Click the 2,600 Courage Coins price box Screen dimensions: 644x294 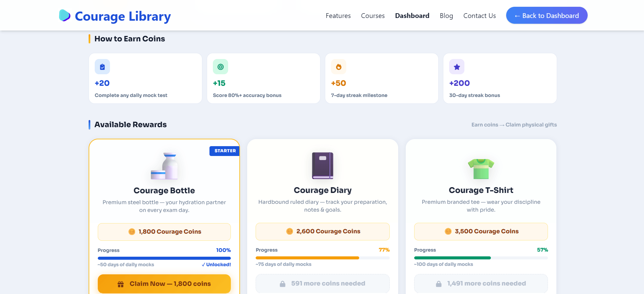click(x=323, y=232)
